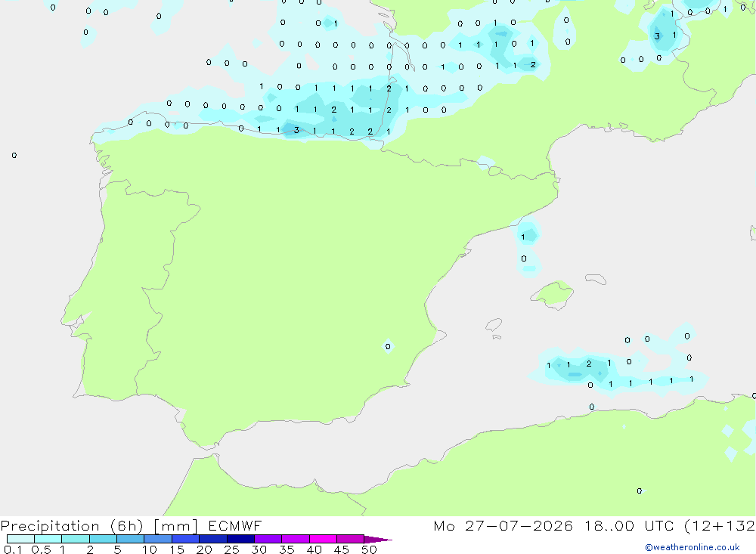Click the legend label '50'

369,549
